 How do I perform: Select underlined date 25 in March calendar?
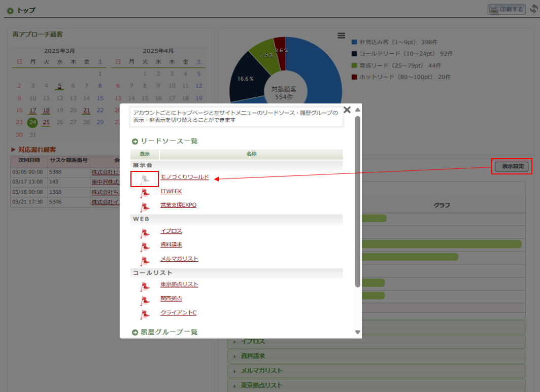(46, 122)
